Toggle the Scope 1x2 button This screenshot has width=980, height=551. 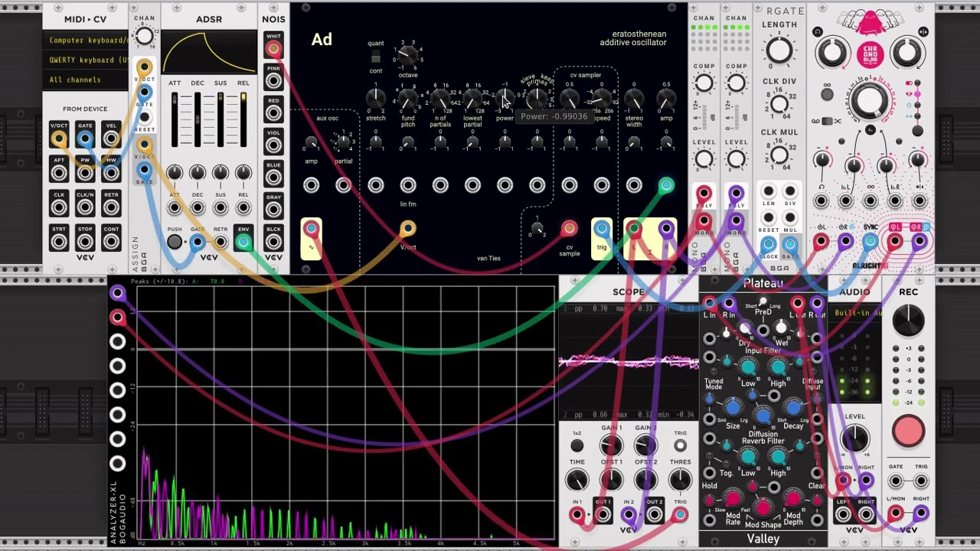577,446
